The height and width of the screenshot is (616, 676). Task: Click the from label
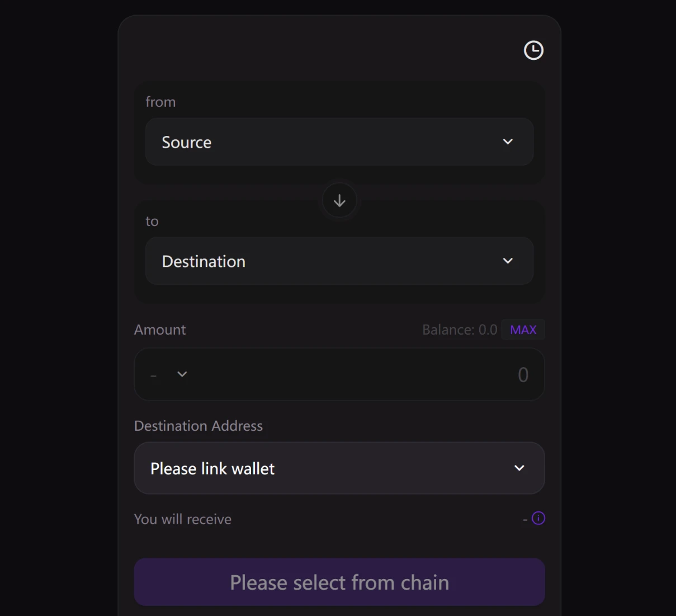(x=160, y=102)
